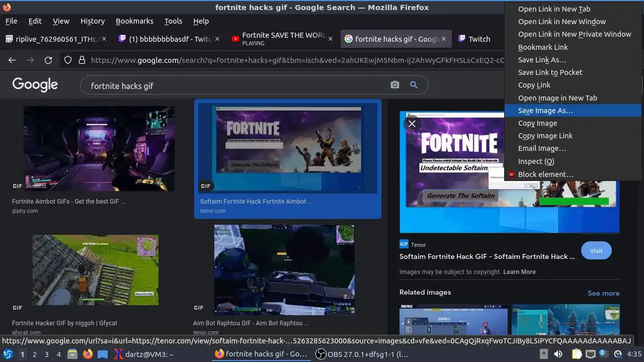
Task: Open the View menu
Action: tap(61, 21)
